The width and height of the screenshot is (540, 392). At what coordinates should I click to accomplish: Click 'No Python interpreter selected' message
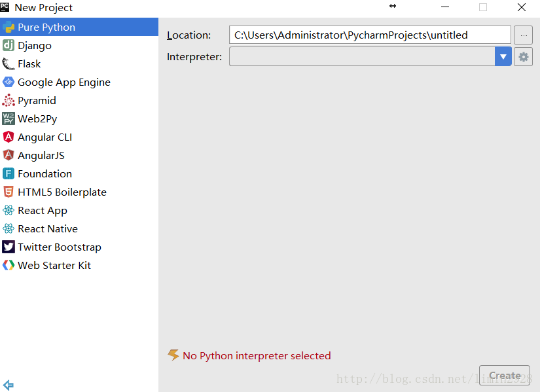click(x=257, y=355)
